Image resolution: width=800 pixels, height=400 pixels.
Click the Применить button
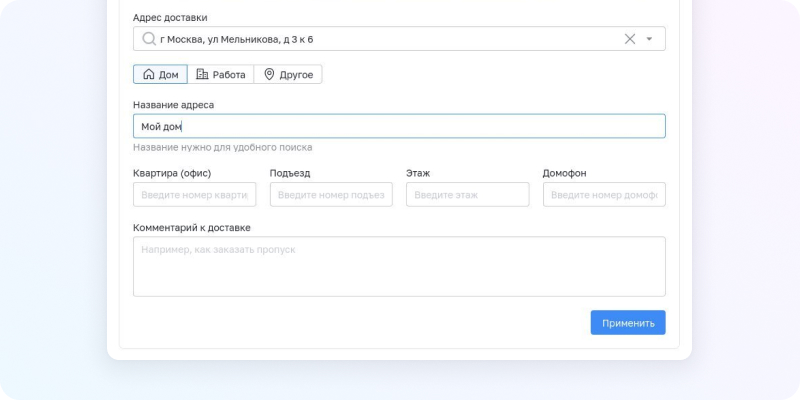pyautogui.click(x=628, y=322)
